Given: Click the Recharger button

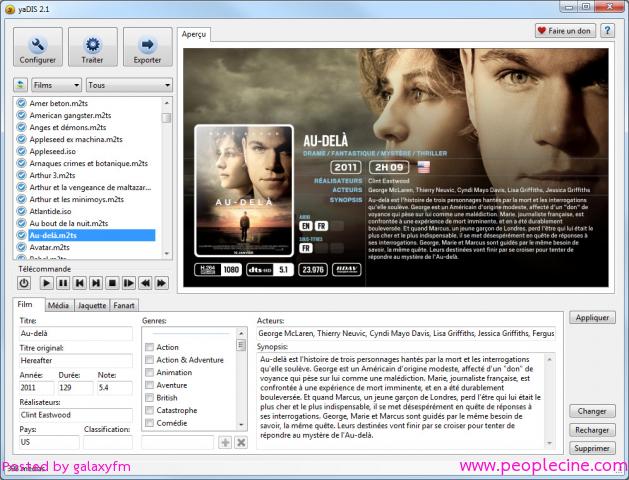Looking at the screenshot, I should point(592,430).
